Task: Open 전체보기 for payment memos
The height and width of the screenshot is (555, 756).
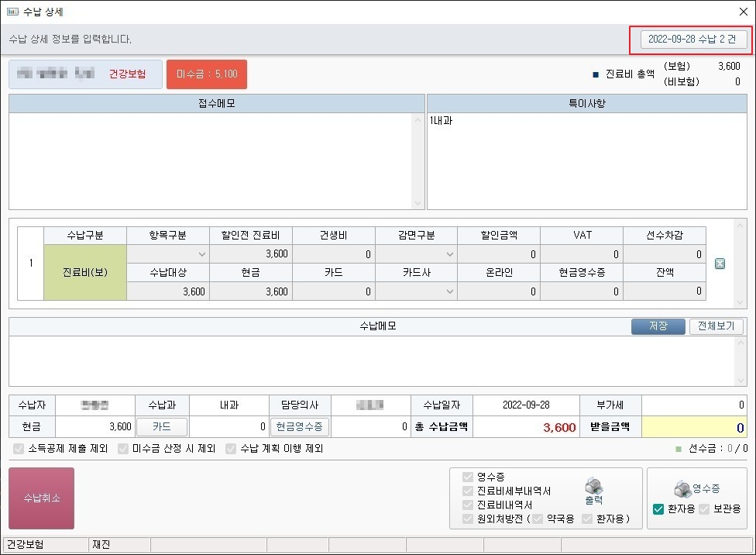Action: 716,326
